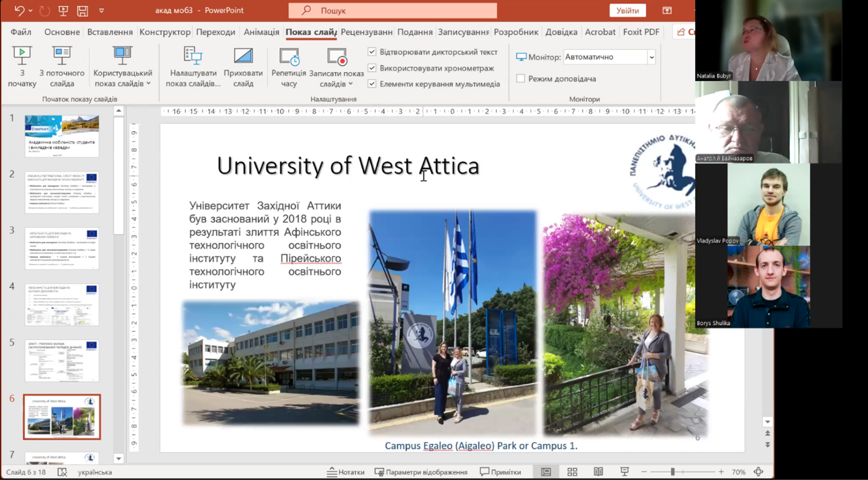Start slideshow from current slide
Image resolution: width=868 pixels, height=480 pixels.
coord(62,56)
